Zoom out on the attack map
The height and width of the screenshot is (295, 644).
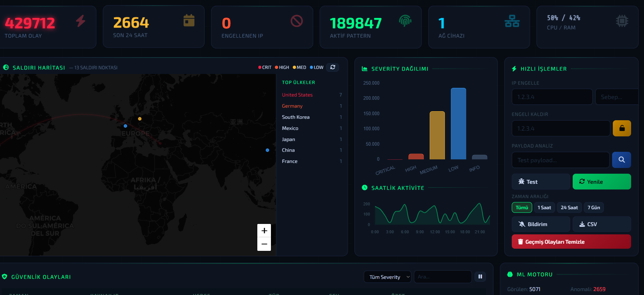coord(264,244)
